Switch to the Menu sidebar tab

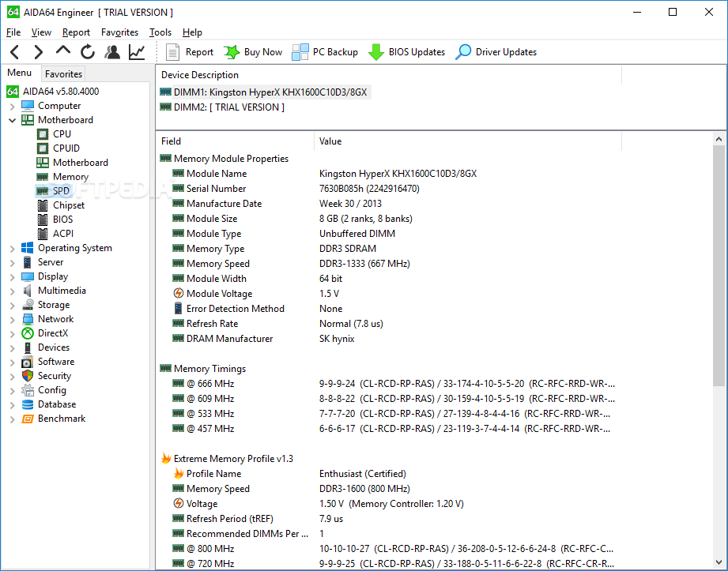(20, 73)
